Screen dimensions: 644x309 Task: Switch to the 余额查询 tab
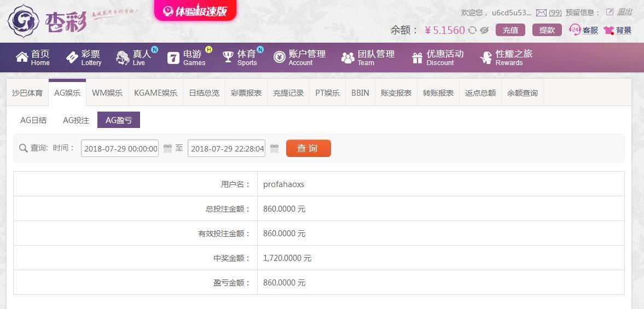pos(523,93)
